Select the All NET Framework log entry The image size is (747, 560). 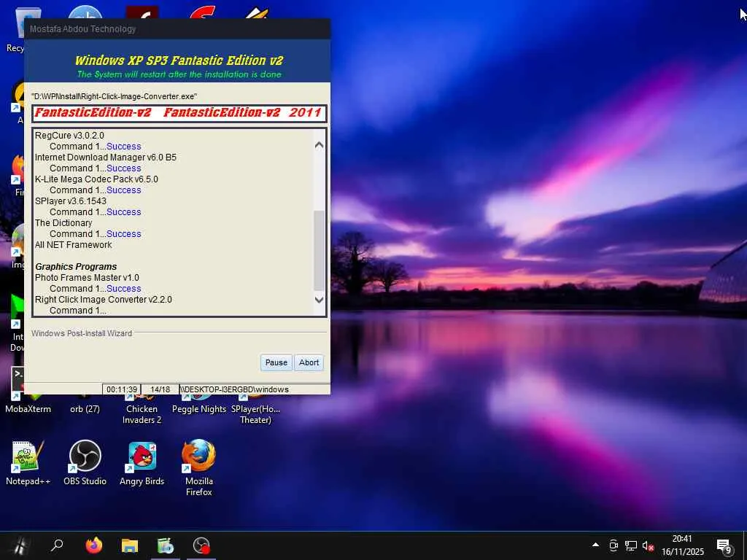pyautogui.click(x=74, y=245)
